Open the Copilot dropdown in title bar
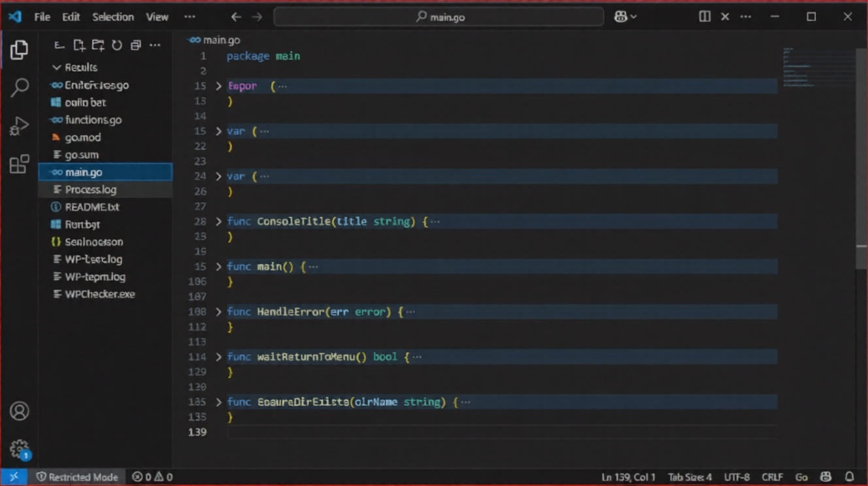 pyautogui.click(x=626, y=17)
